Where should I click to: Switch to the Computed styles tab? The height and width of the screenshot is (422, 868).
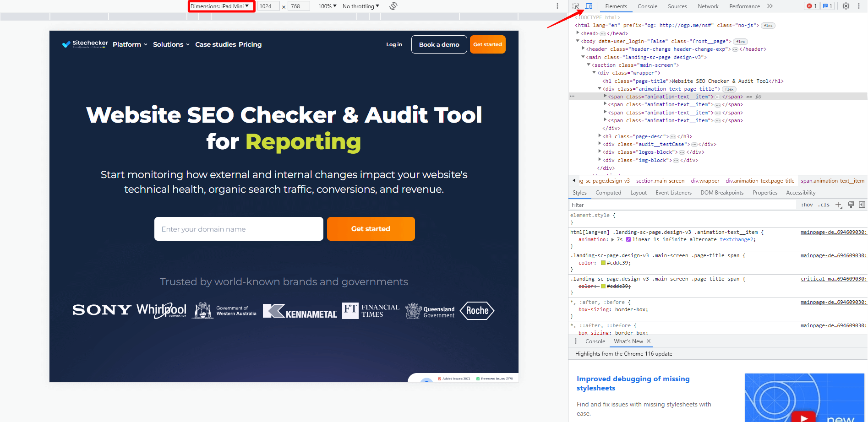[x=608, y=193]
